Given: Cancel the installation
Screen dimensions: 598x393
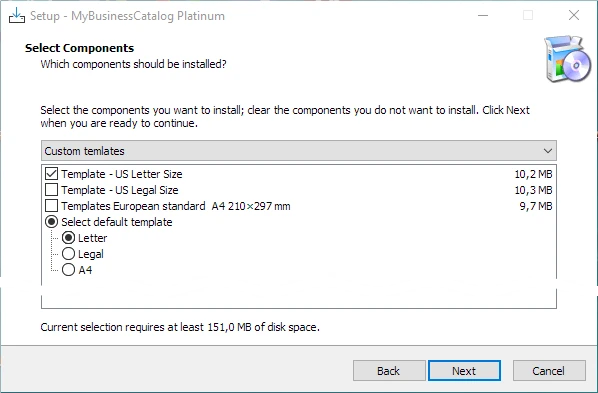Looking at the screenshot, I should (549, 370).
